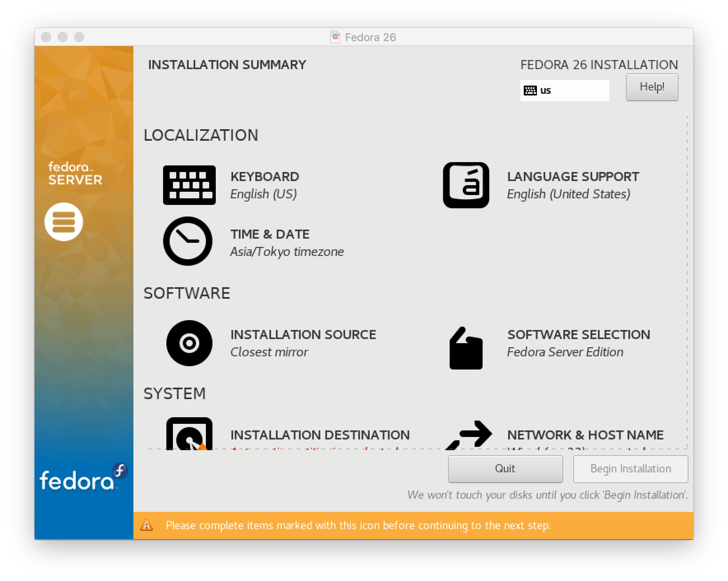728x581 pixels.
Task: Minimize the Fedora 26 window
Action: point(63,37)
